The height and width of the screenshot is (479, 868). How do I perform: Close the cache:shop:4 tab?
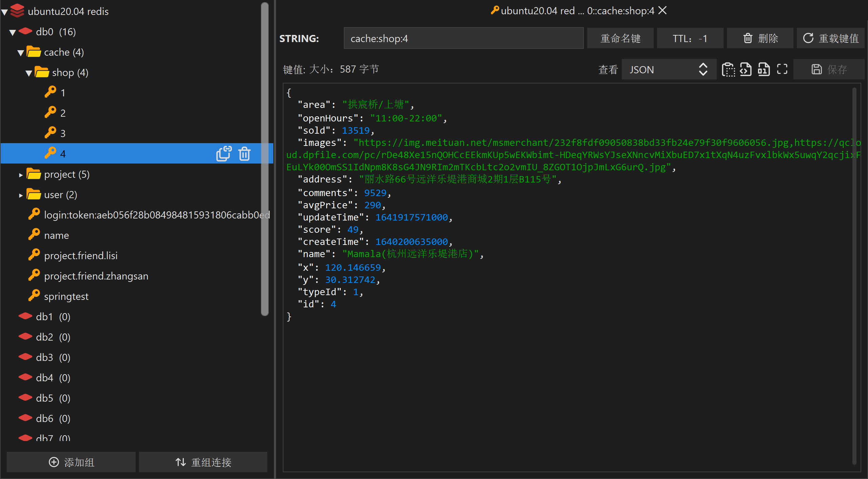pos(663,11)
